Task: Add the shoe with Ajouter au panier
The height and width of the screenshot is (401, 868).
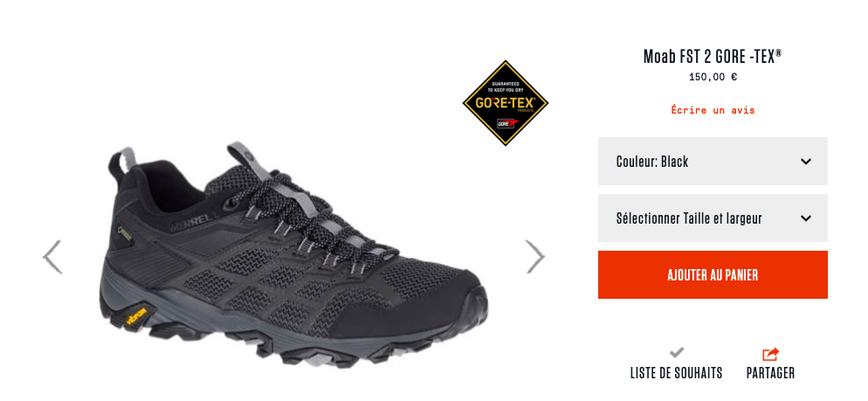Action: click(x=713, y=274)
